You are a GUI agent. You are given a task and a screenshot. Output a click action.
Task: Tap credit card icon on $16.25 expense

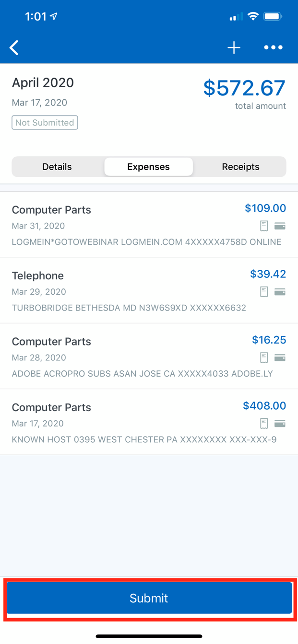coord(280,357)
